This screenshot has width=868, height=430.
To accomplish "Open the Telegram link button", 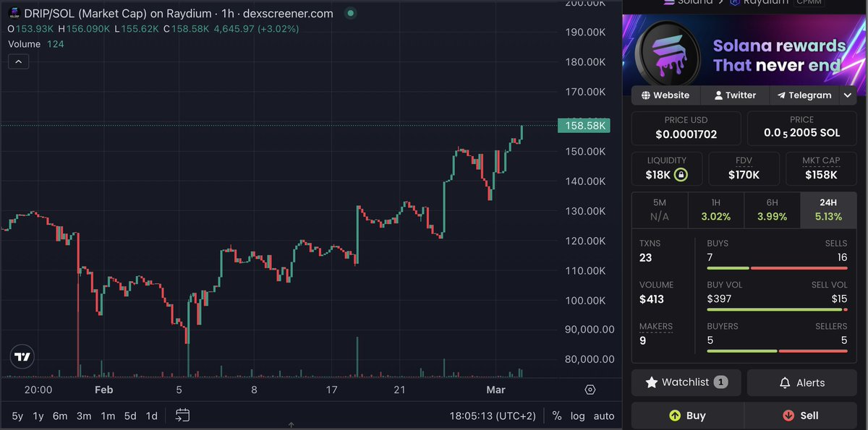I will [804, 95].
